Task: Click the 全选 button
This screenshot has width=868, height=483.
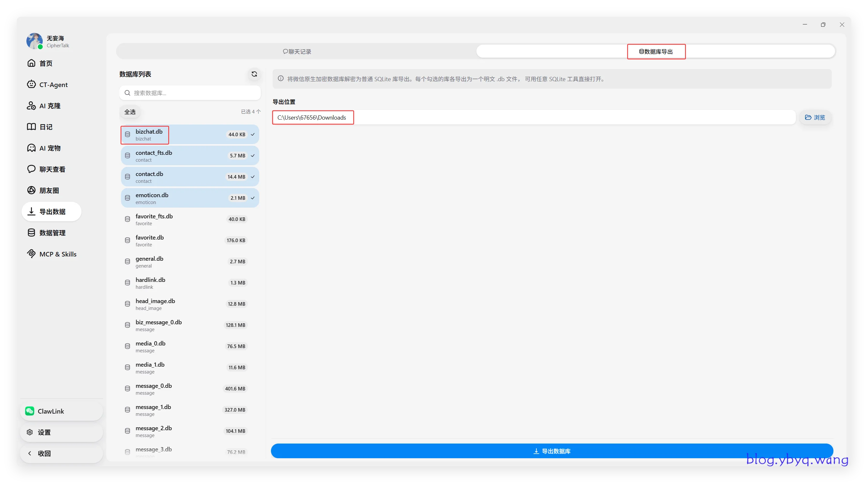Action: click(x=130, y=112)
